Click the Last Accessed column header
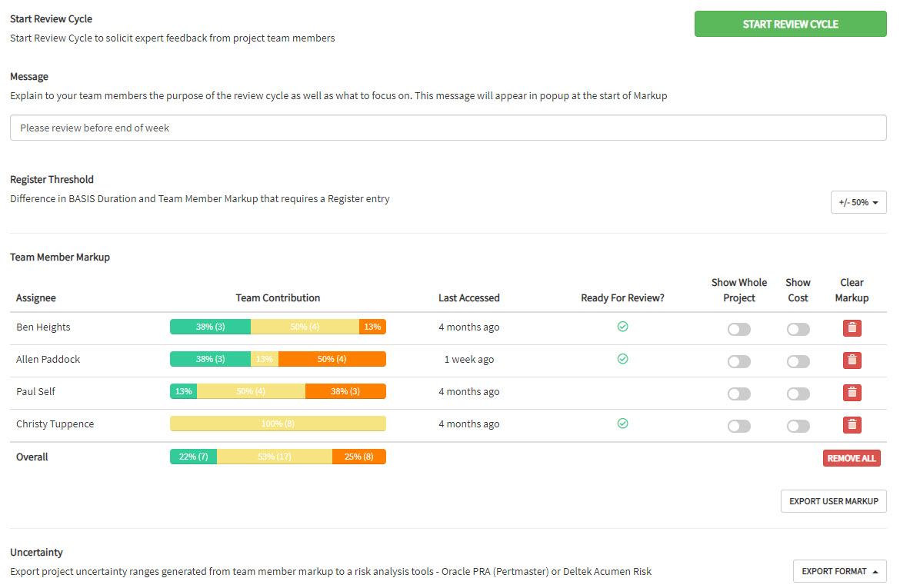Screen dimensions: 900x588 coord(468,297)
